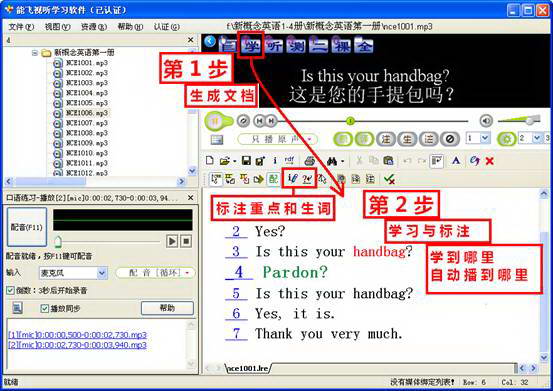Viewport: 553px width, 391px height.
Task: Select the 测 (test) mode icon
Action: (296, 45)
